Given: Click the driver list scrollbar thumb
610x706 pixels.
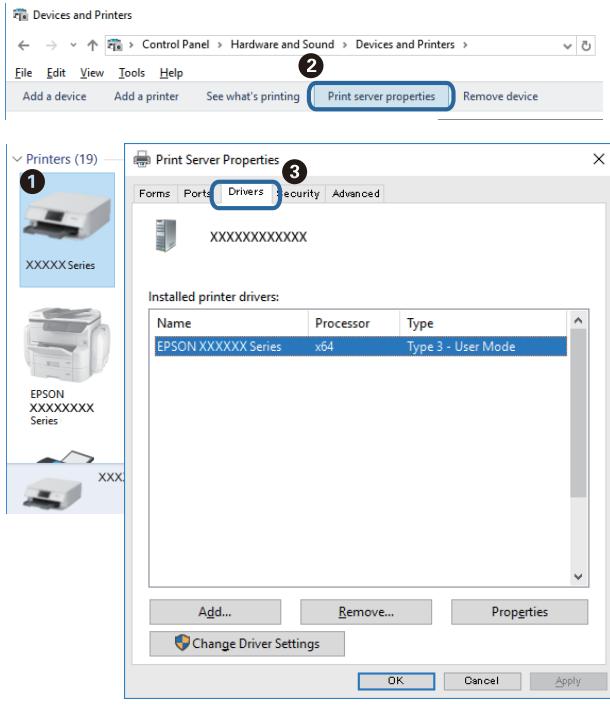Looking at the screenshot, I should click(578, 413).
